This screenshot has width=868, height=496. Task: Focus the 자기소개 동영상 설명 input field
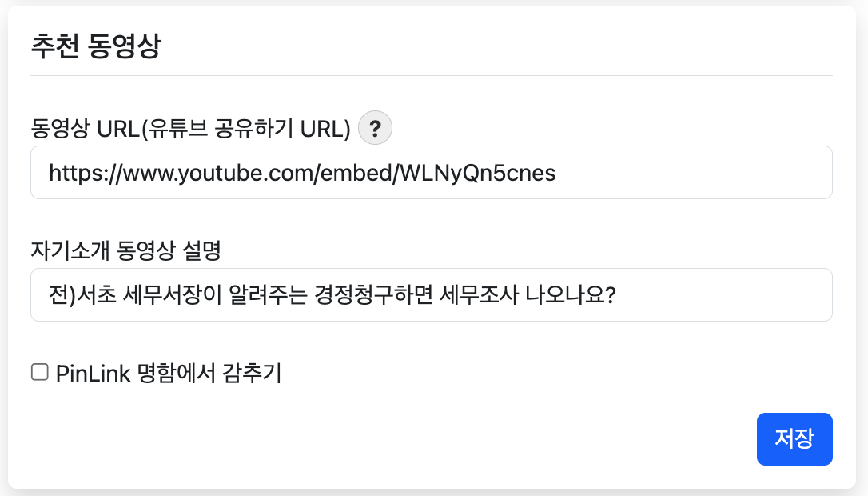coord(432,295)
